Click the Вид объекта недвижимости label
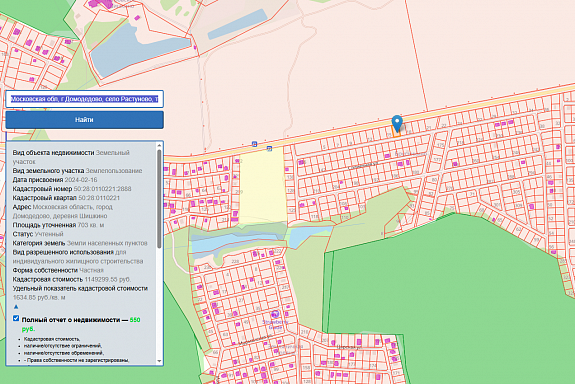 pyautogui.click(x=54, y=153)
